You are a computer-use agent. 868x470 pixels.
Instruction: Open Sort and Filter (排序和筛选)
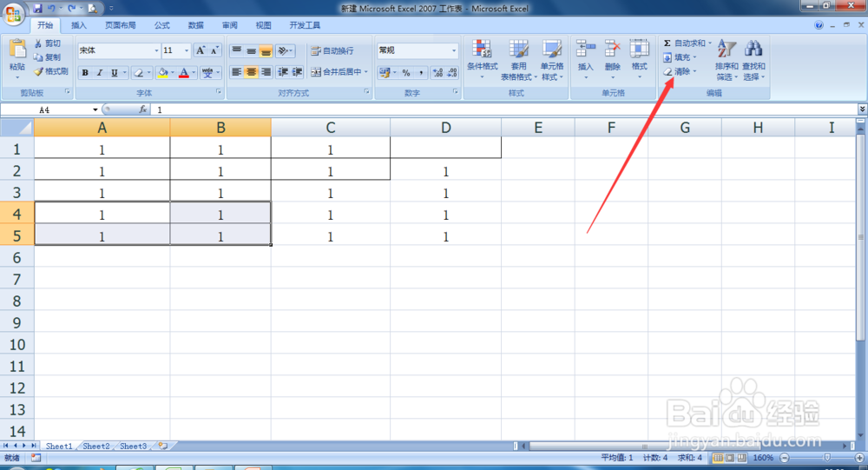click(x=727, y=60)
